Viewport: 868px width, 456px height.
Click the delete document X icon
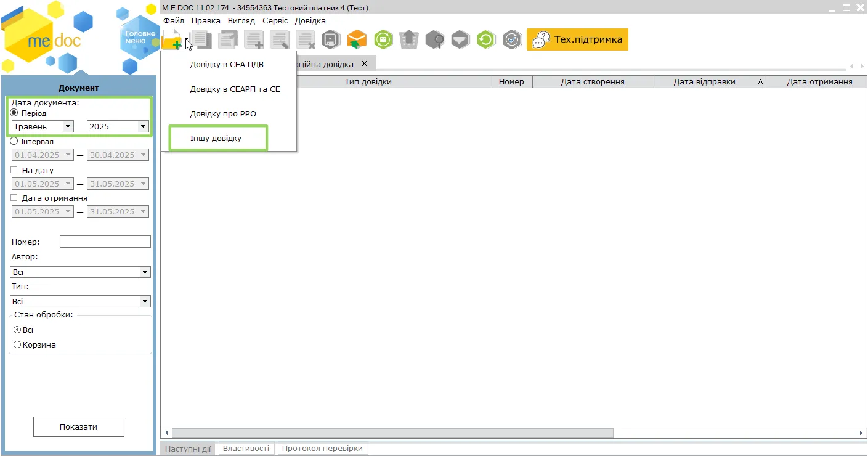[306, 40]
